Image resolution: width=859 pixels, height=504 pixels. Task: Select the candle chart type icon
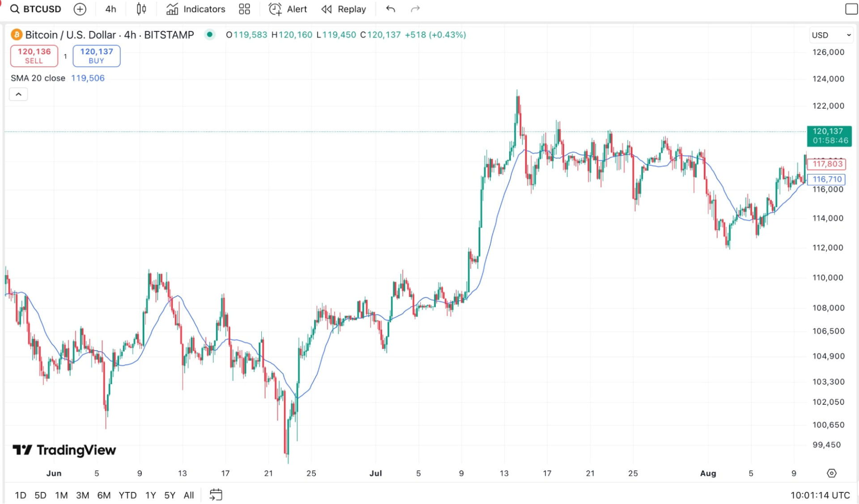pyautogui.click(x=141, y=9)
